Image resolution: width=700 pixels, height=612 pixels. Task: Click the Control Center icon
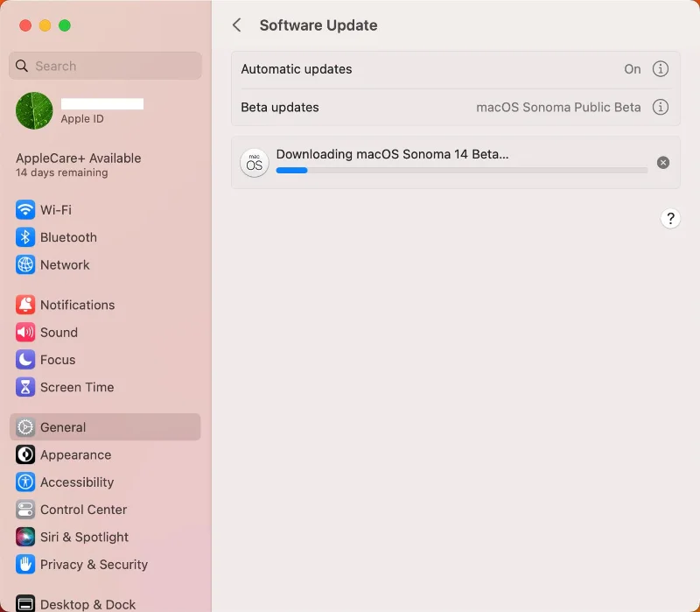(x=25, y=510)
